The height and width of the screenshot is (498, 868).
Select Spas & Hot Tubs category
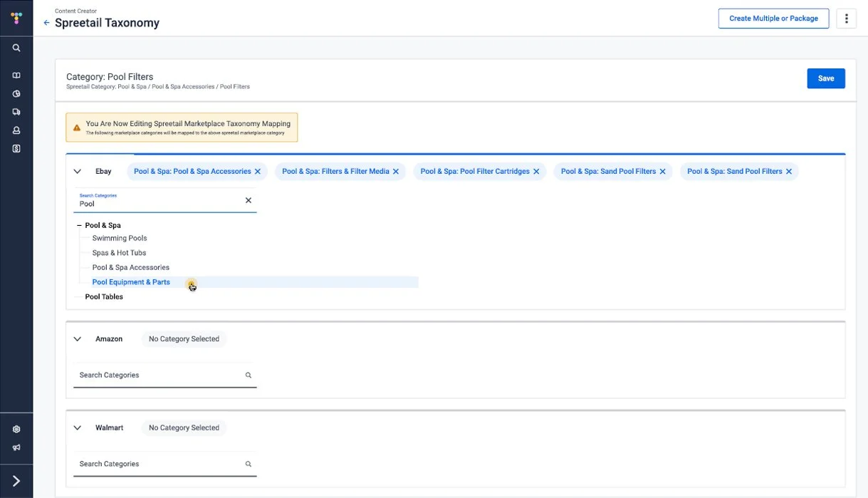click(x=119, y=253)
